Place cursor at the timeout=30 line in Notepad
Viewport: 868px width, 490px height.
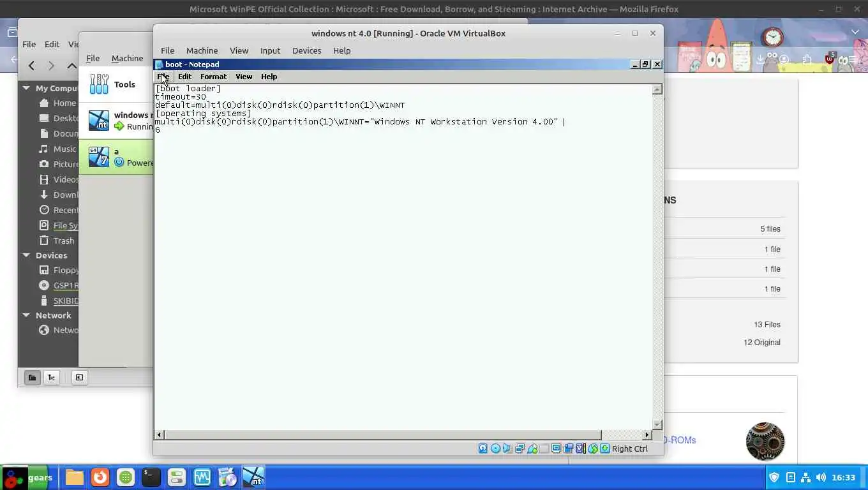pos(181,97)
